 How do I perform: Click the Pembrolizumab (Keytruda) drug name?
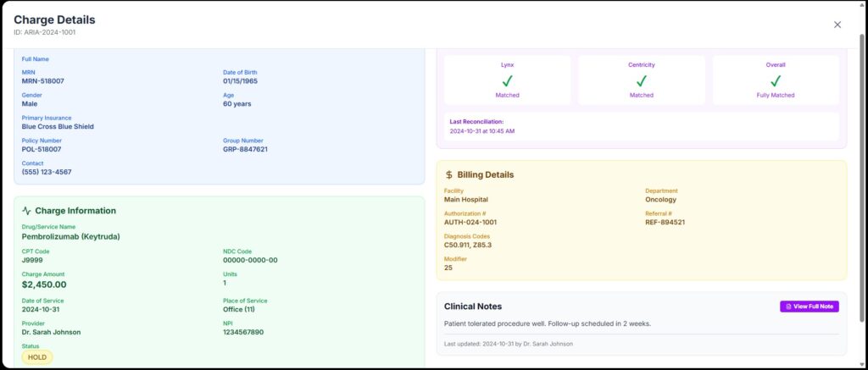pos(70,237)
